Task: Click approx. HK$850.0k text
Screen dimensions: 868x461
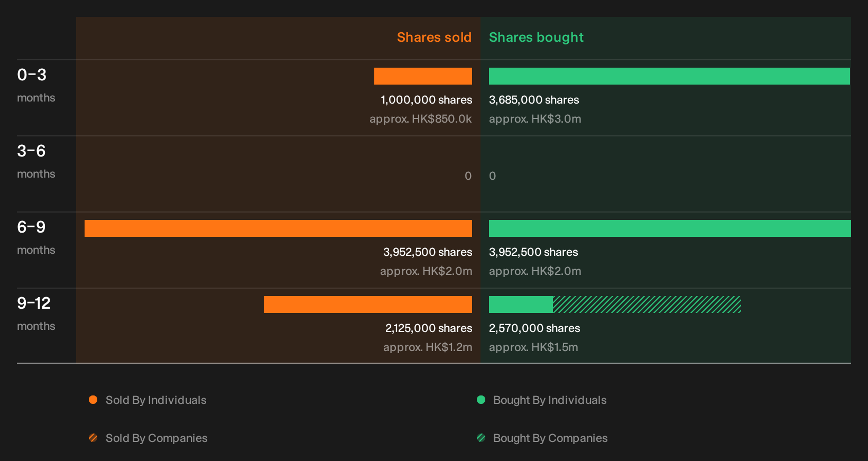Action: (421, 119)
